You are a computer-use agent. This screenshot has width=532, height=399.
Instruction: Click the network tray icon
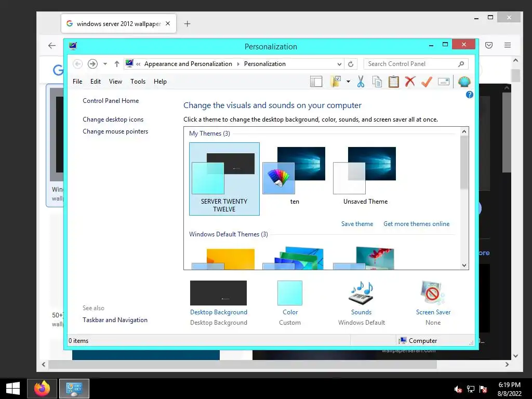pyautogui.click(x=471, y=389)
